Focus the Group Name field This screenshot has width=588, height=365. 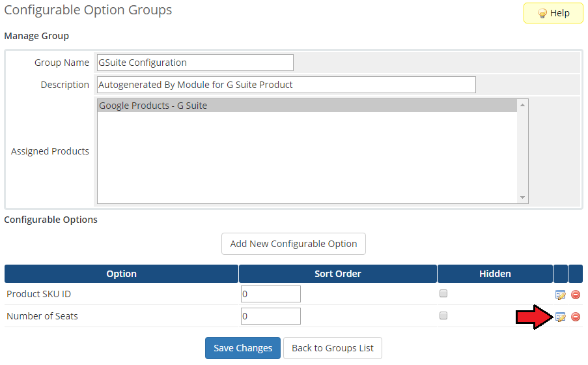click(x=195, y=63)
